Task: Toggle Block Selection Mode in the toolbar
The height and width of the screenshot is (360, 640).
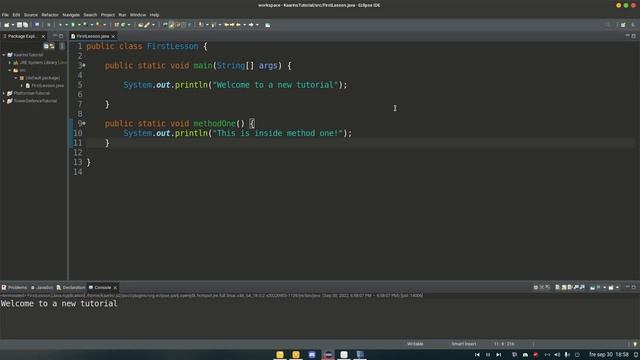Action: point(183,25)
